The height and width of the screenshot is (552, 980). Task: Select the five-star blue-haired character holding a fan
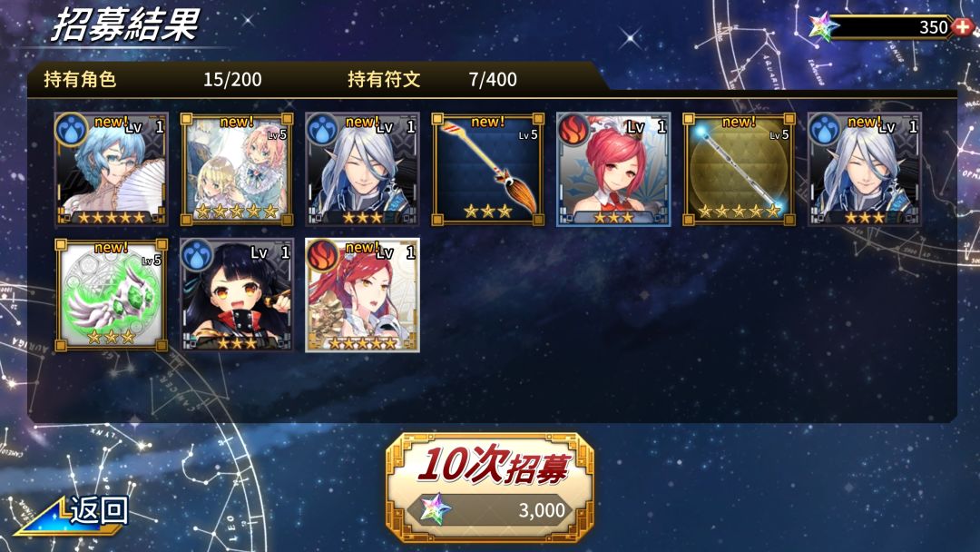[112, 169]
